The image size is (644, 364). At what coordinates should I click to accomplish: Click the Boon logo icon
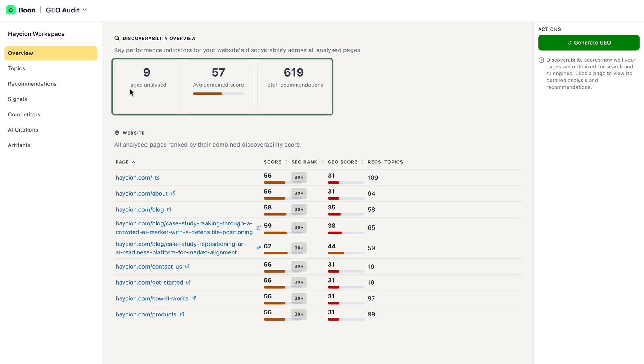tap(11, 10)
